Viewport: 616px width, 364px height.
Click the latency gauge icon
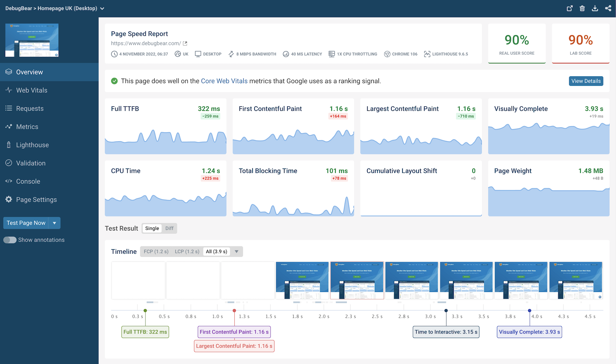[286, 54]
